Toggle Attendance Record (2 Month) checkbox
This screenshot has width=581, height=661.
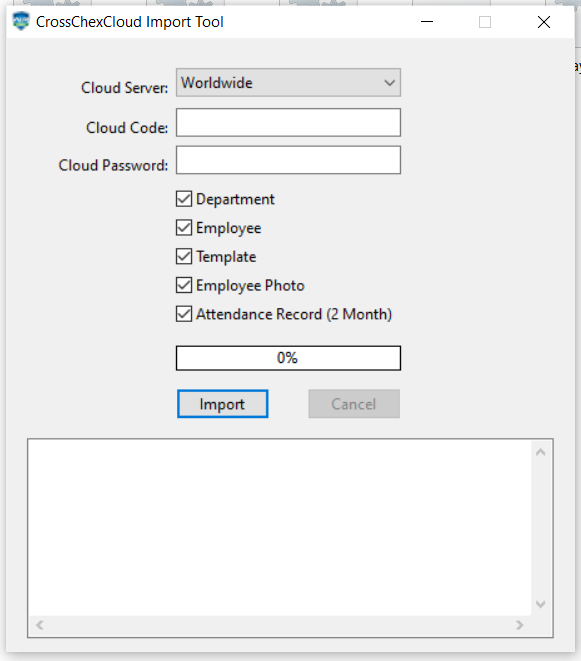tap(184, 314)
